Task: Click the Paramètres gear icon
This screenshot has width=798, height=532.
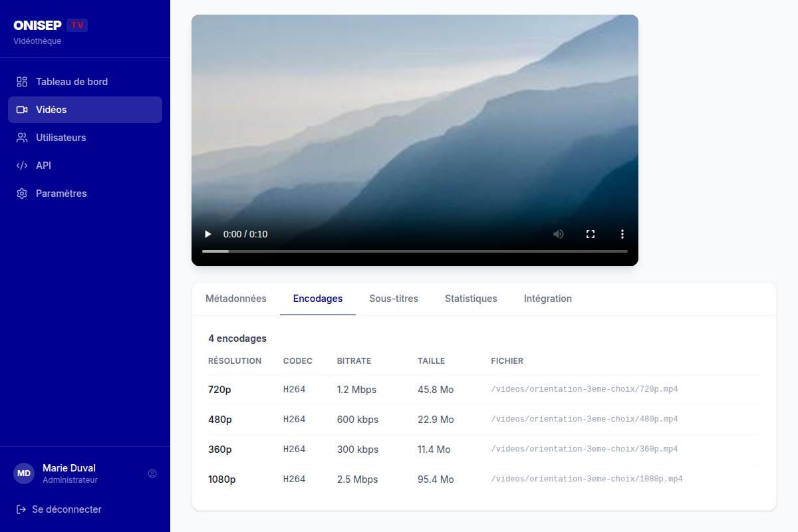Action: click(22, 194)
